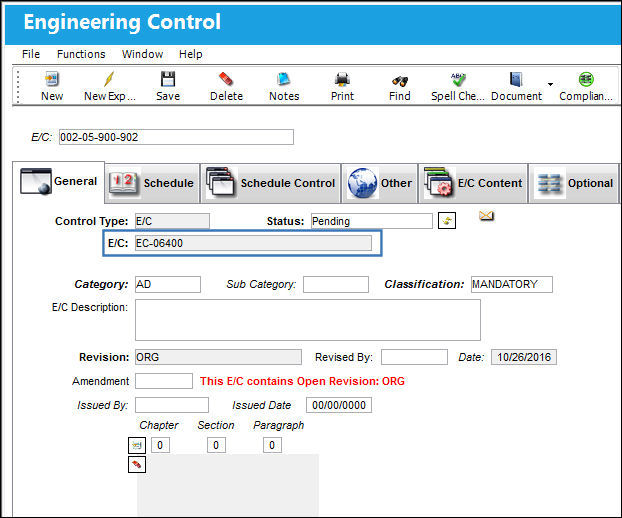Run Spell Check from toolbar

[x=458, y=86]
